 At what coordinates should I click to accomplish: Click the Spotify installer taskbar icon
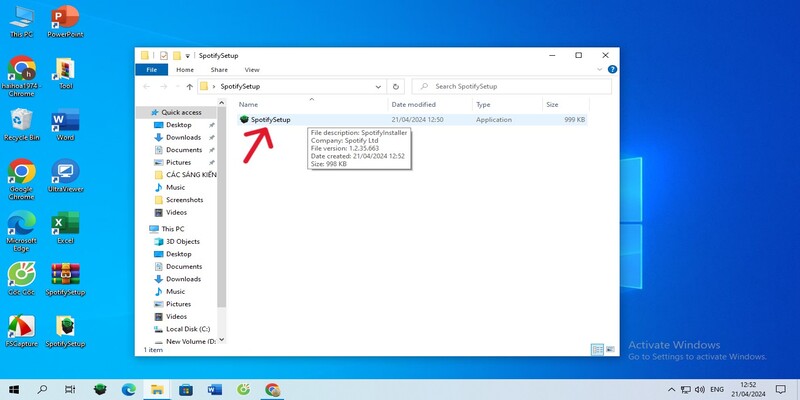(x=100, y=390)
